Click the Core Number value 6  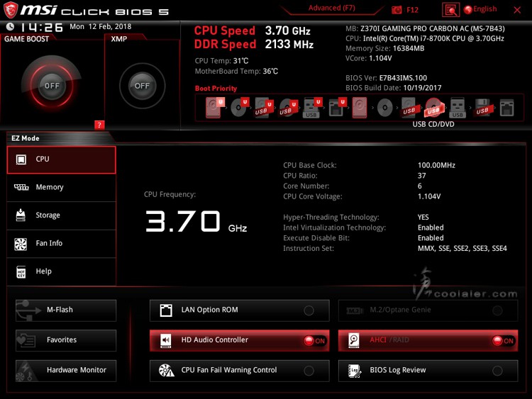pyautogui.click(x=420, y=186)
